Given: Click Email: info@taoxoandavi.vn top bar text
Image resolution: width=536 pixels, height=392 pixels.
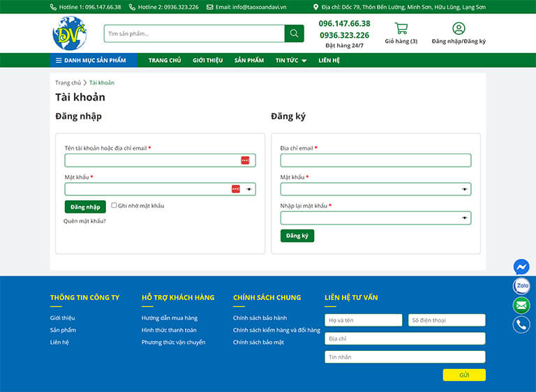Looking at the screenshot, I should [251, 7].
